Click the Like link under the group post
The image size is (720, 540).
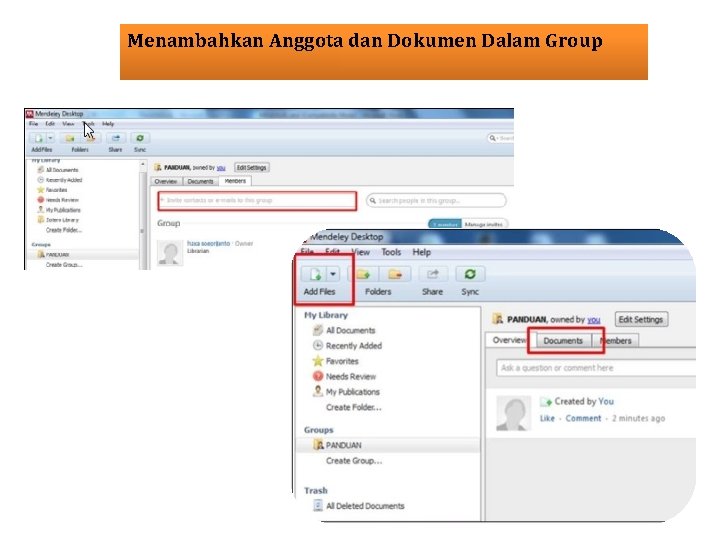click(547, 418)
